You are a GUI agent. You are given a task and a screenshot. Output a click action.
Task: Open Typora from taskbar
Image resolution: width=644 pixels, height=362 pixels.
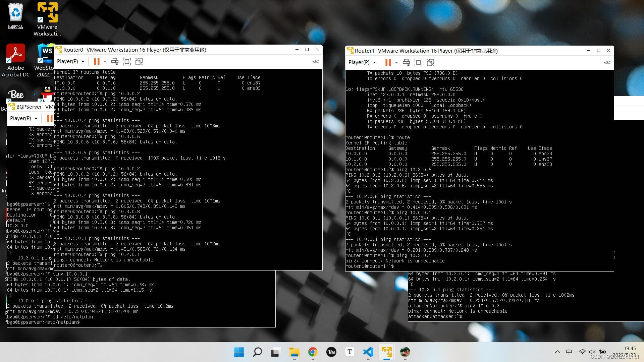(x=350, y=352)
